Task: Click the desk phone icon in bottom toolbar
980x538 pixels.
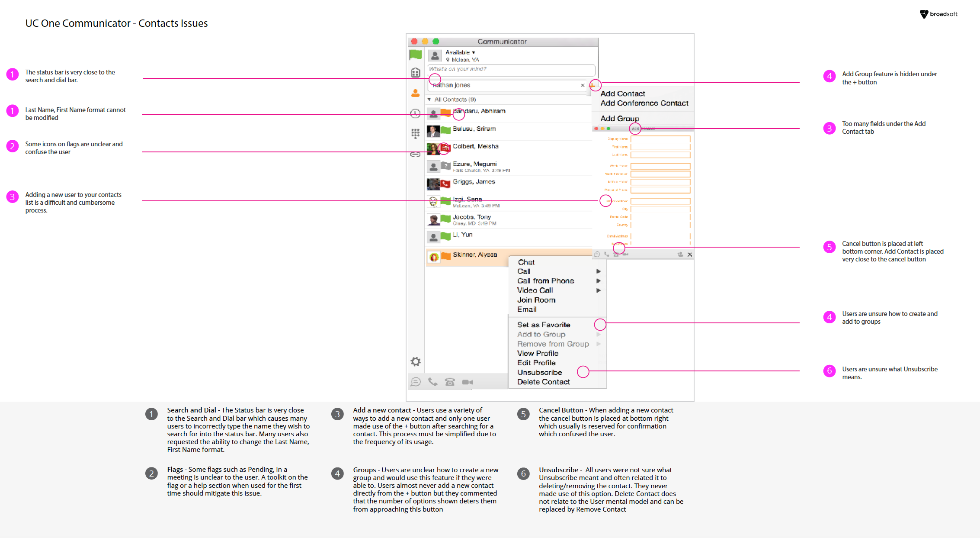Action: point(450,382)
